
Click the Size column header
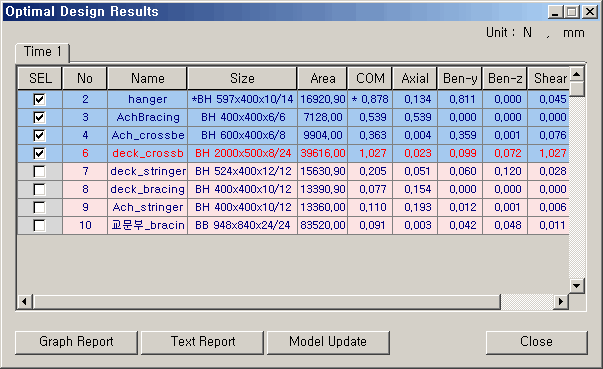242,78
